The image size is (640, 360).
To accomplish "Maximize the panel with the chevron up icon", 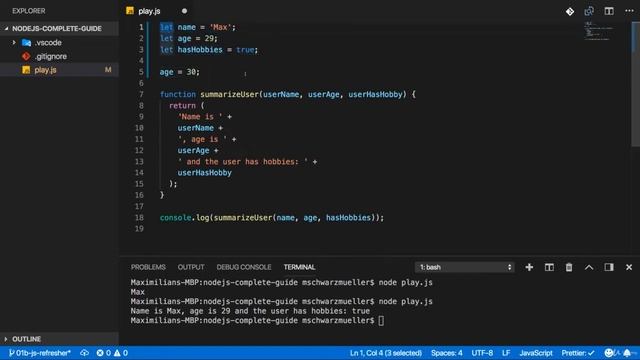I will pyautogui.click(x=589, y=267).
